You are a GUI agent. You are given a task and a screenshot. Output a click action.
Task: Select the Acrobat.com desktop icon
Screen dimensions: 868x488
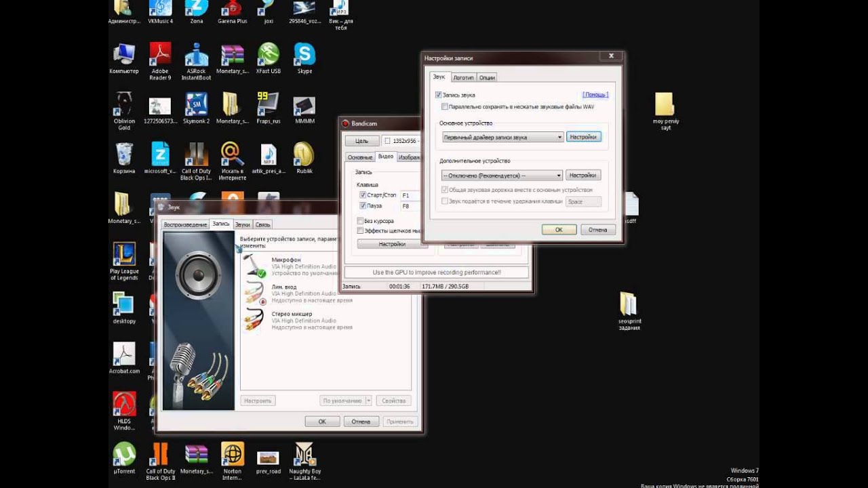coord(124,359)
